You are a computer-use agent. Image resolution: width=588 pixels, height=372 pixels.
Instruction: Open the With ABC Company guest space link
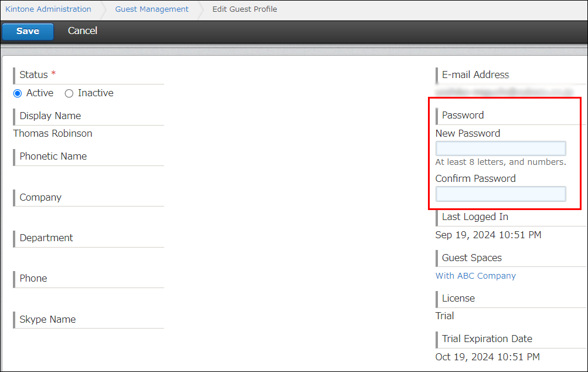tap(475, 275)
